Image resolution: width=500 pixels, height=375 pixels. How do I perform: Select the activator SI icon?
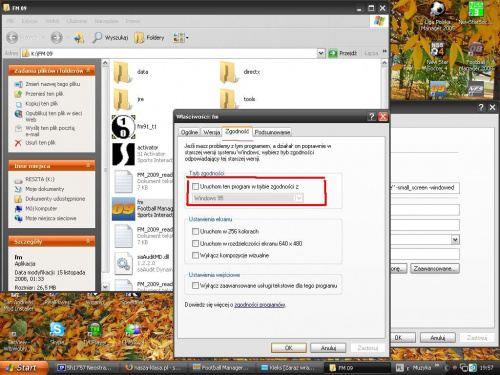click(123, 154)
